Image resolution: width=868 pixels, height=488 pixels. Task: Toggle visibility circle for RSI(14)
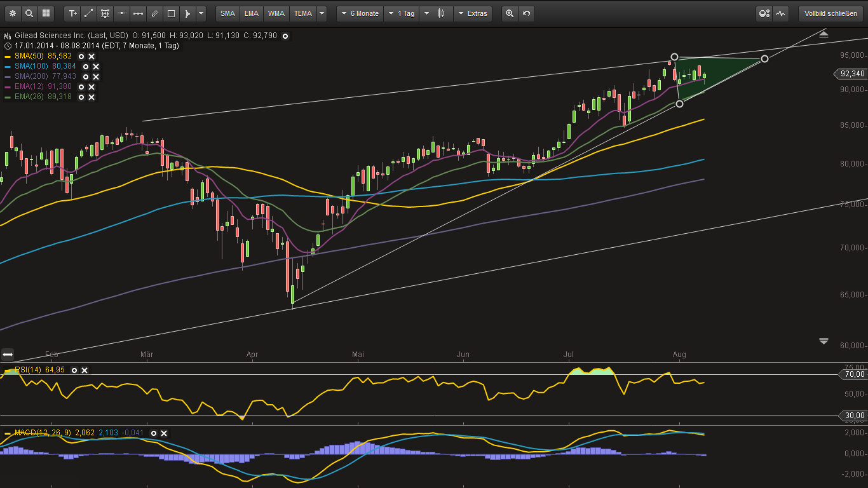click(x=74, y=370)
